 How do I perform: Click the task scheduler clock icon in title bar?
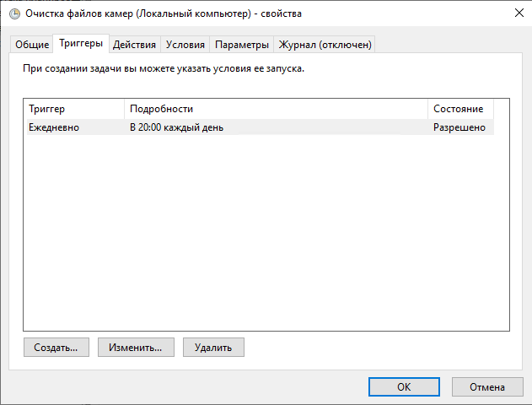point(13,13)
